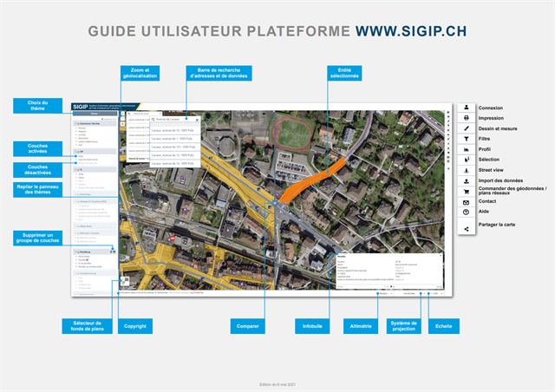555x392 pixels.
Task: Toggle the Arrêts layer
Action: click(81, 174)
